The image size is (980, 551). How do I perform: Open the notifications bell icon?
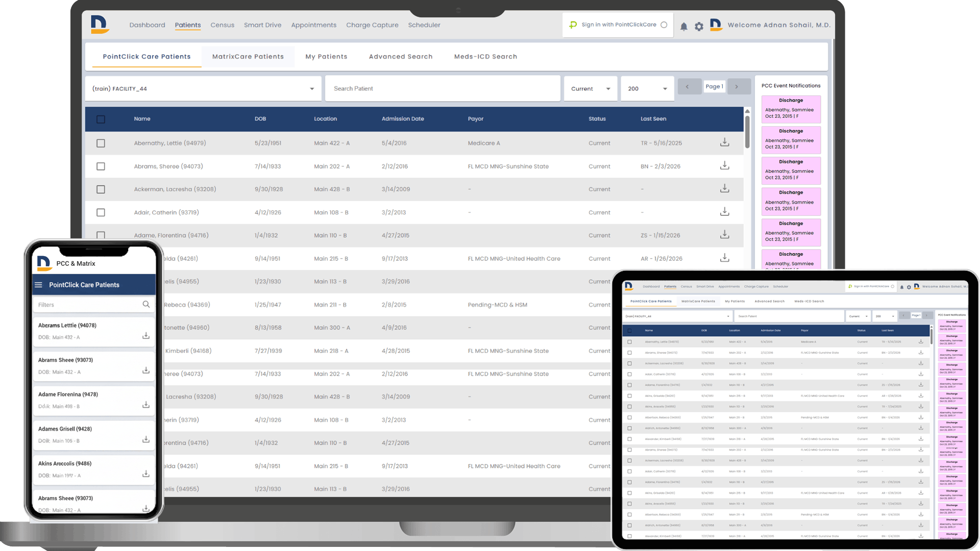click(684, 26)
